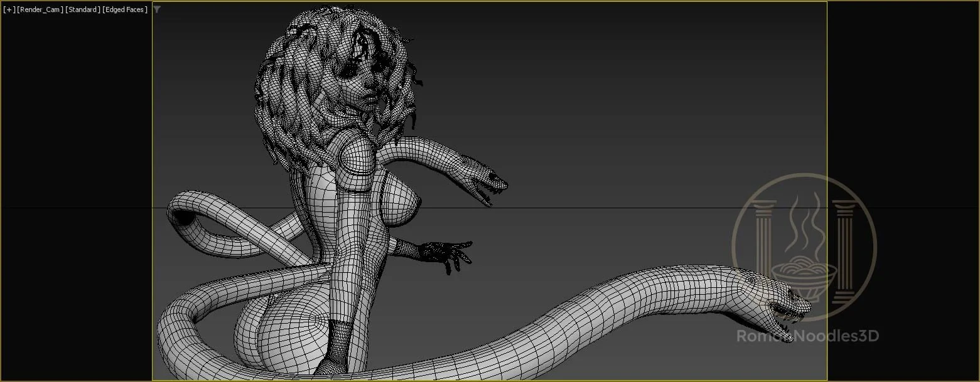Open the Edged Faces per-view preference menu
The image size is (980, 382).
(x=126, y=9)
